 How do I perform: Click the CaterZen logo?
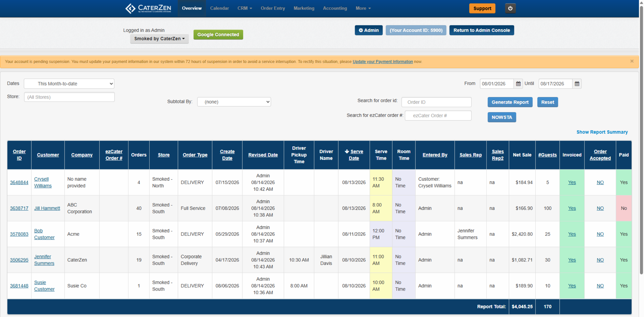coord(148,8)
